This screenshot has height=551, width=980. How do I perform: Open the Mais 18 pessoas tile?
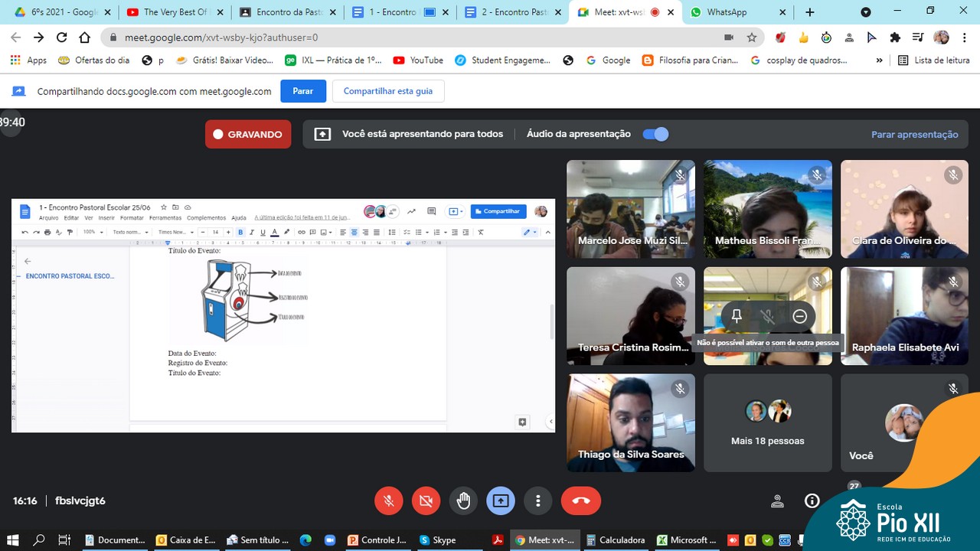[767, 423]
